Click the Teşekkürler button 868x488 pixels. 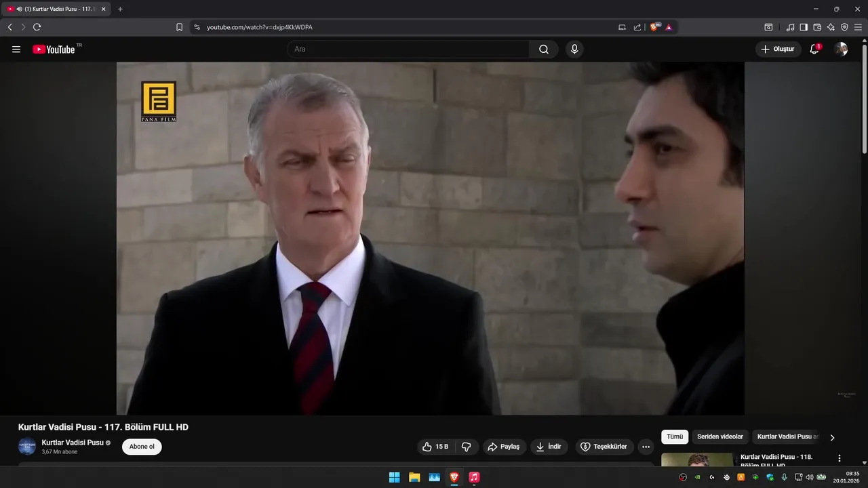[x=604, y=447]
